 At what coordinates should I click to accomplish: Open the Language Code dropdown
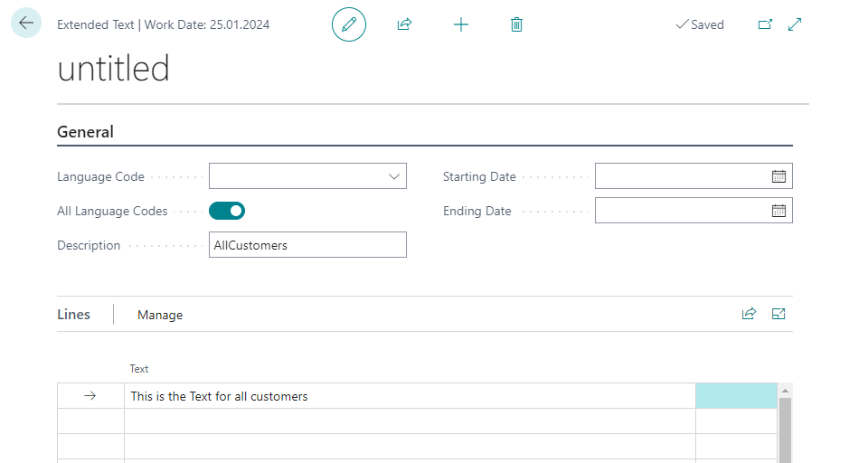394,176
